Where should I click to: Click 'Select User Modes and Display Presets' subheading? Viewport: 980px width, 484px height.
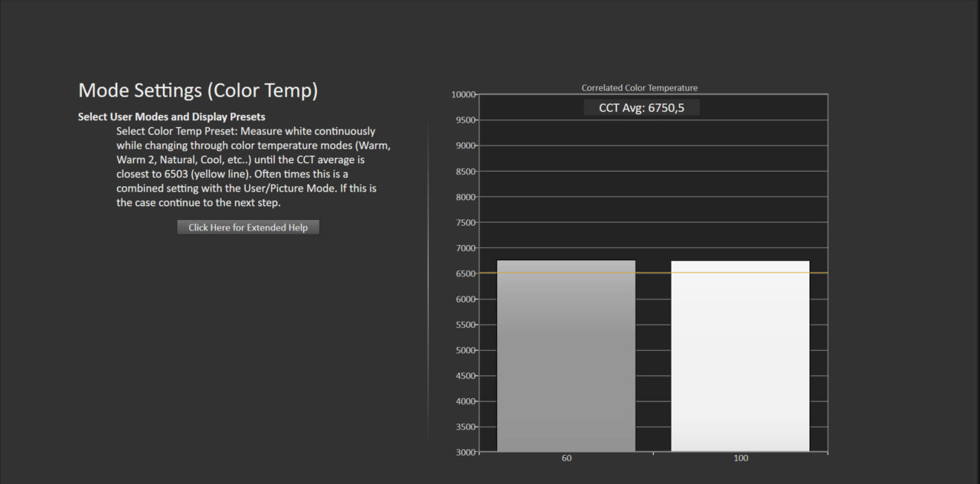(171, 117)
